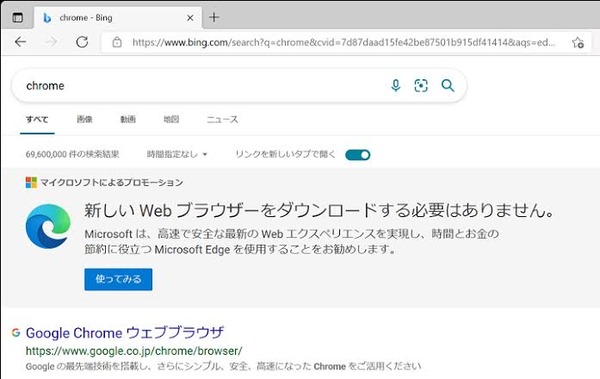
Task: Start voice search with microphone icon
Action: (x=396, y=85)
